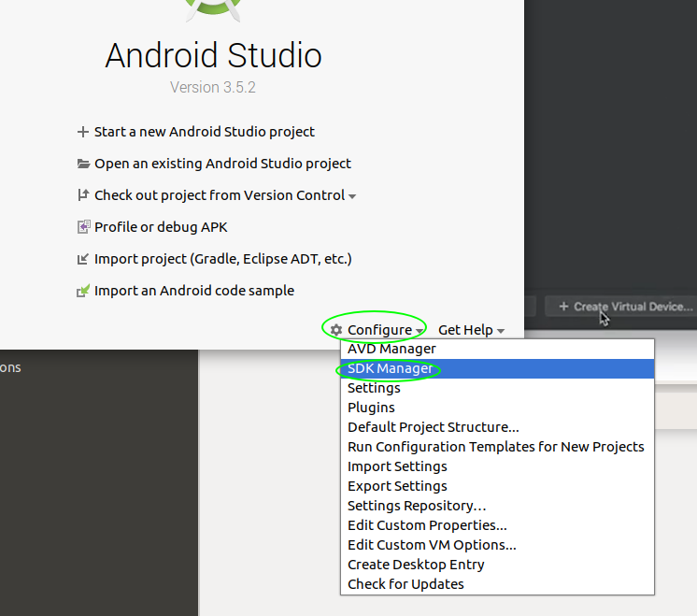The width and height of the screenshot is (697, 616).
Task: Select Plugins menu entry
Action: click(371, 408)
